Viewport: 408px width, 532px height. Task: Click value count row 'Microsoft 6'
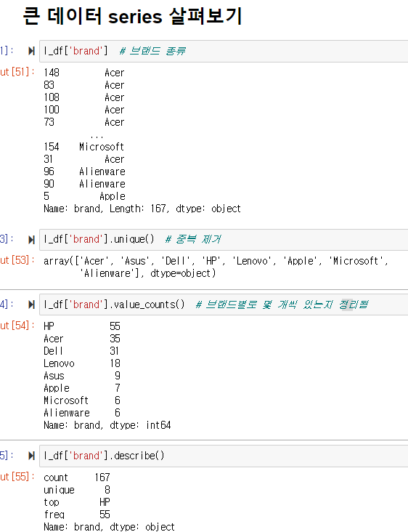coord(82,400)
